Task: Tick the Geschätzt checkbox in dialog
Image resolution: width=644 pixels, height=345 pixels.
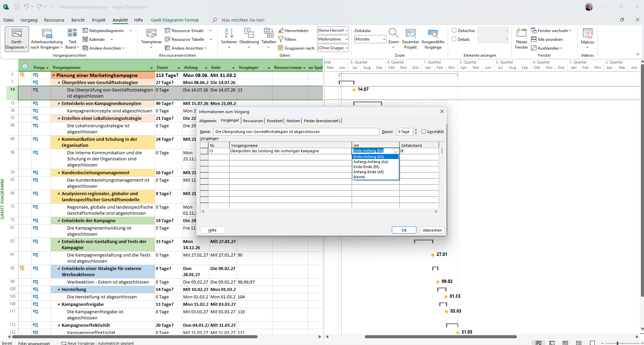Action: pyautogui.click(x=423, y=132)
